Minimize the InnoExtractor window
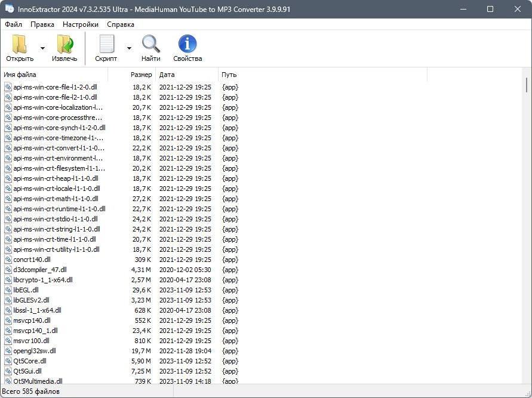532x398 pixels. 463,9
